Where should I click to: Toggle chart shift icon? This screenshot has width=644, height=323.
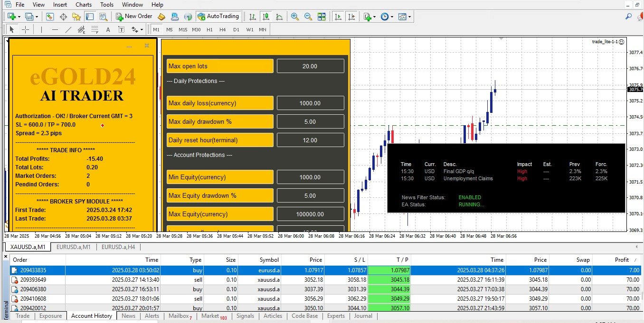pyautogui.click(x=351, y=16)
